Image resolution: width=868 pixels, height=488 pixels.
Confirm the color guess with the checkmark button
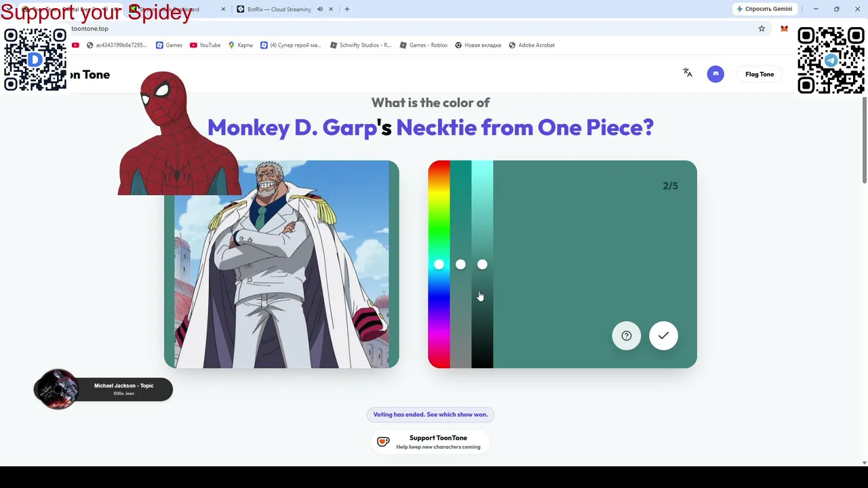tap(663, 335)
